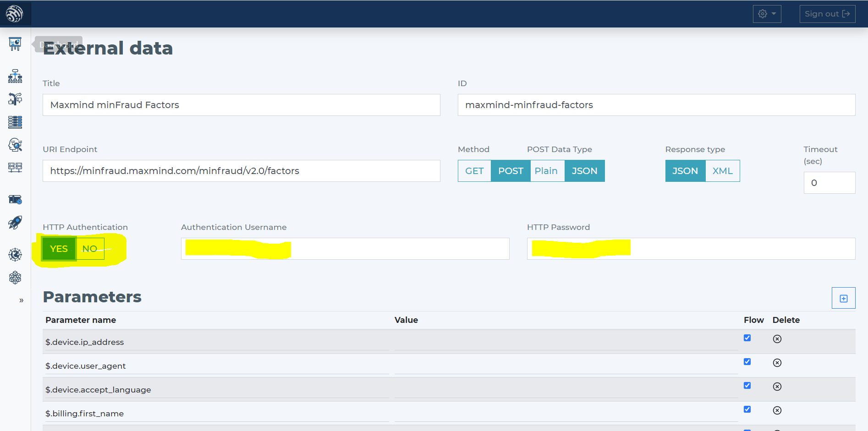Open the rocket launch sidebar icon
The image size is (868, 431).
15,223
